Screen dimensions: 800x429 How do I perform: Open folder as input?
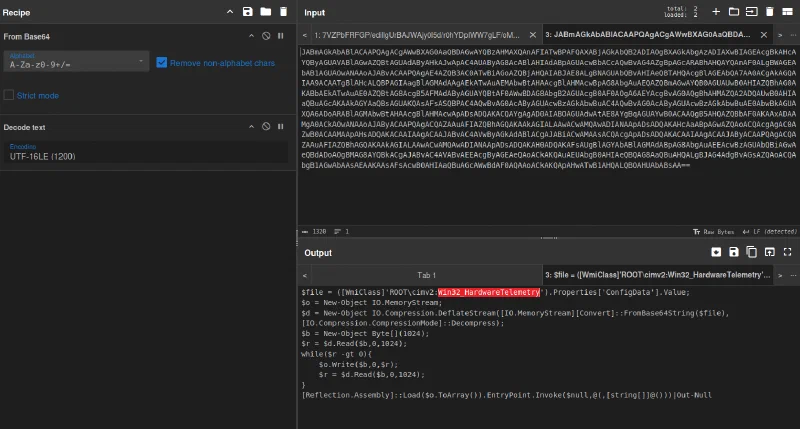click(734, 12)
